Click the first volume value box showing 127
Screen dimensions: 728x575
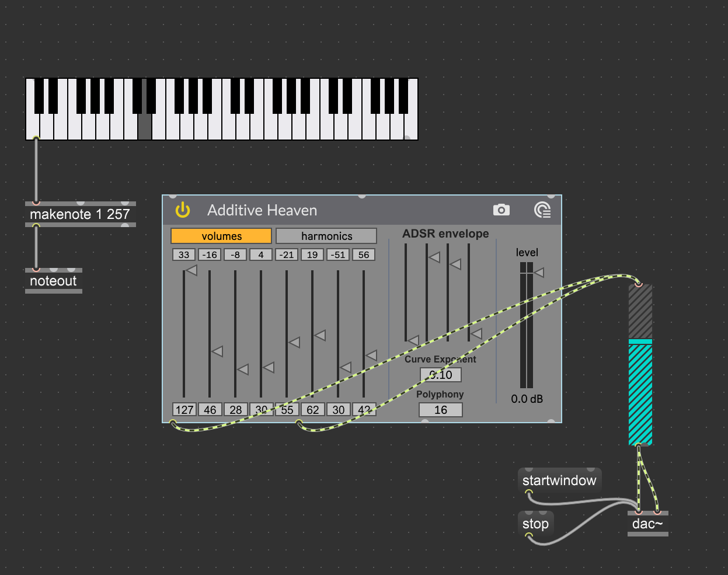pos(184,410)
